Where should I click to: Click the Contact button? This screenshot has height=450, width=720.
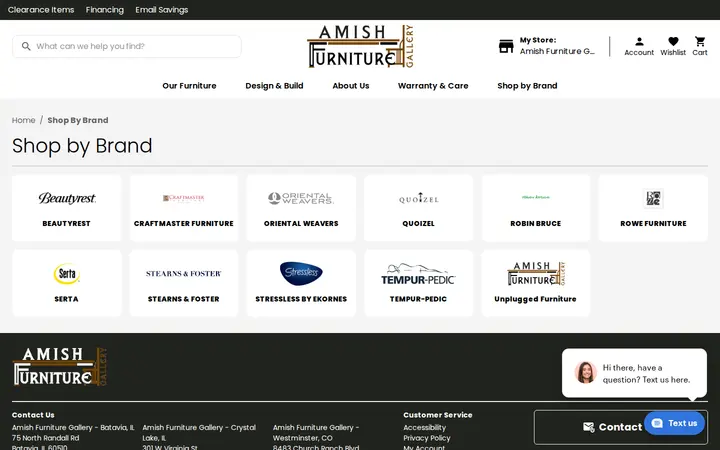coord(620,427)
